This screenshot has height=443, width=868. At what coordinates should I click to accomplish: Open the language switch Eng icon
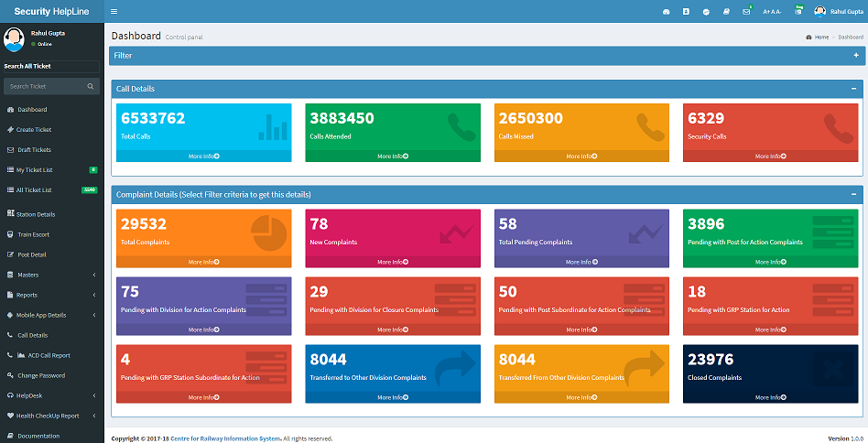[798, 10]
